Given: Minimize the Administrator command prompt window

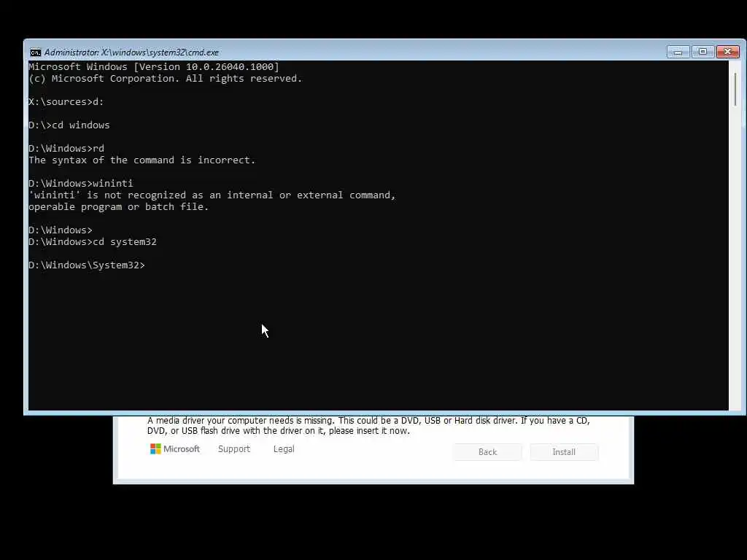Looking at the screenshot, I should pyautogui.click(x=678, y=52).
